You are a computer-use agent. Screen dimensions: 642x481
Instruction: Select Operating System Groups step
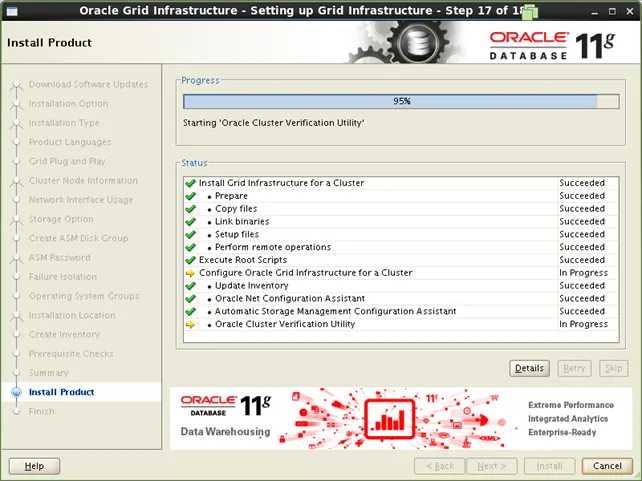84,296
